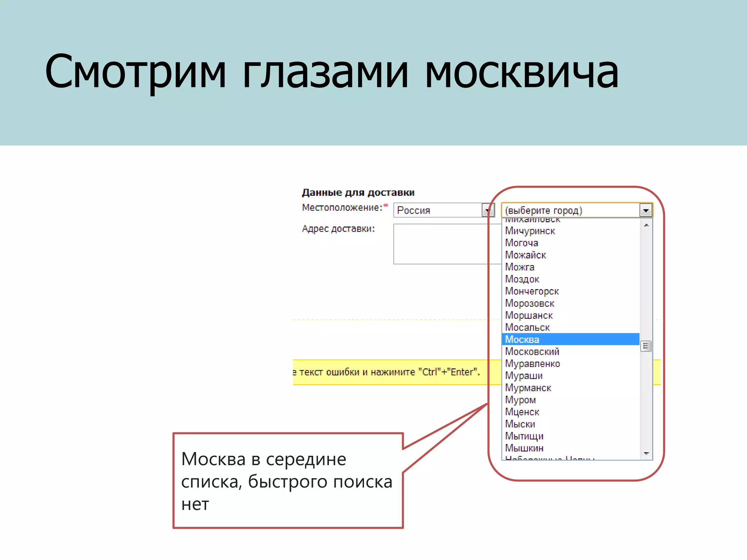Image resolution: width=747 pixels, height=560 pixels.
Task: Select Мурманск in the city list
Action: [571, 388]
